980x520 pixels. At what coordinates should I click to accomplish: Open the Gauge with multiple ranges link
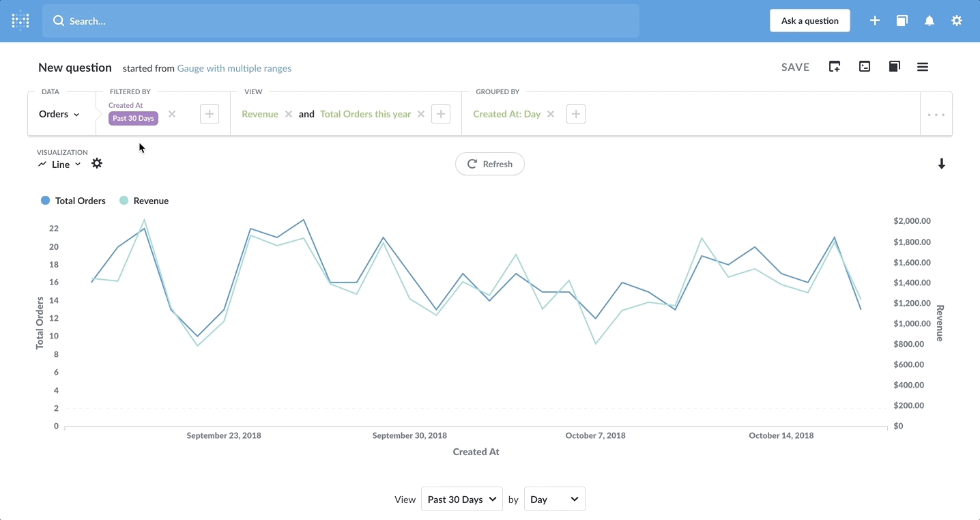click(234, 68)
